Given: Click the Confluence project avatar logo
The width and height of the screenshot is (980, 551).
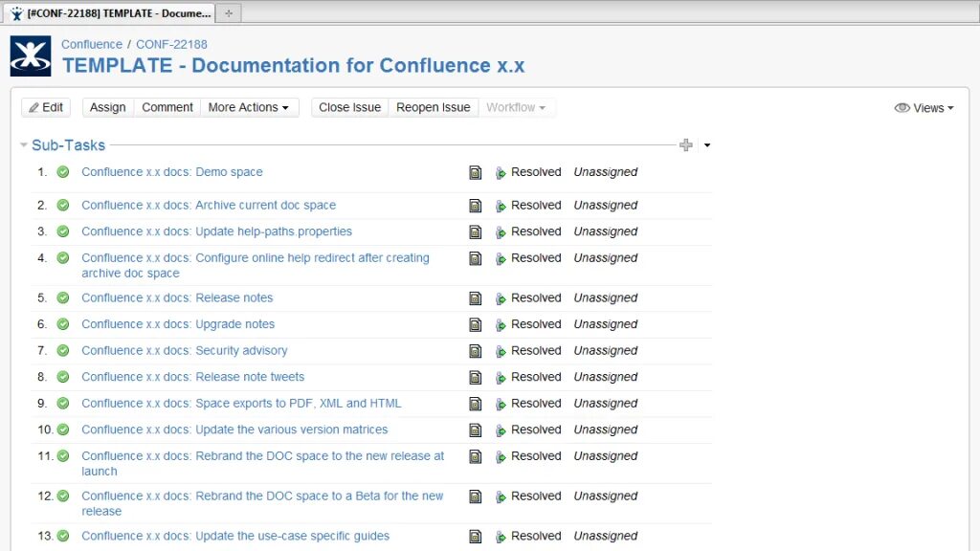Looking at the screenshot, I should click(x=31, y=56).
